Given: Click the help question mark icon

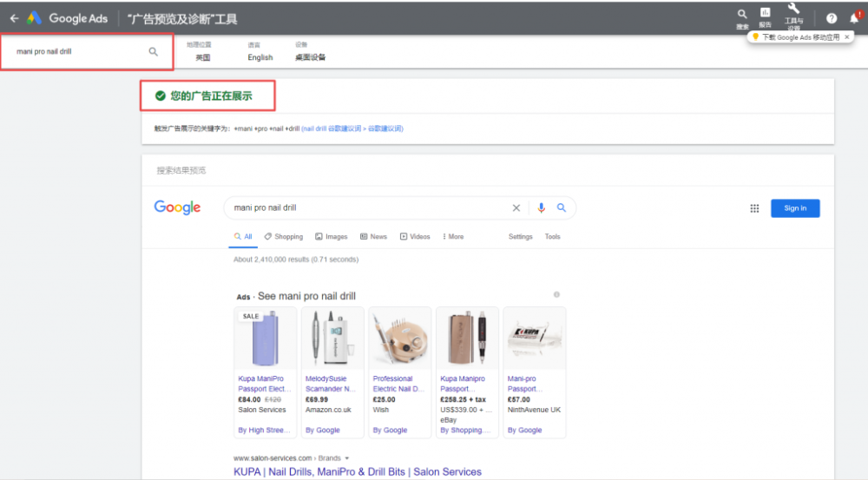Looking at the screenshot, I should tap(832, 18).
